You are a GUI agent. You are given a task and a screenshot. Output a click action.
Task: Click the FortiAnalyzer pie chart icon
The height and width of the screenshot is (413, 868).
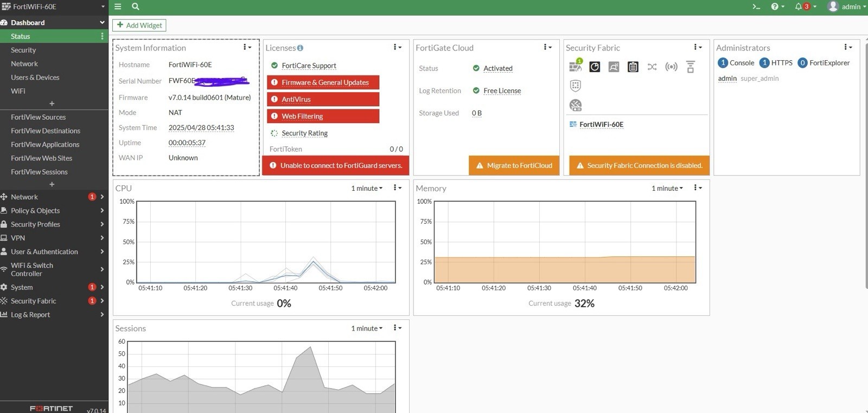[x=595, y=67]
